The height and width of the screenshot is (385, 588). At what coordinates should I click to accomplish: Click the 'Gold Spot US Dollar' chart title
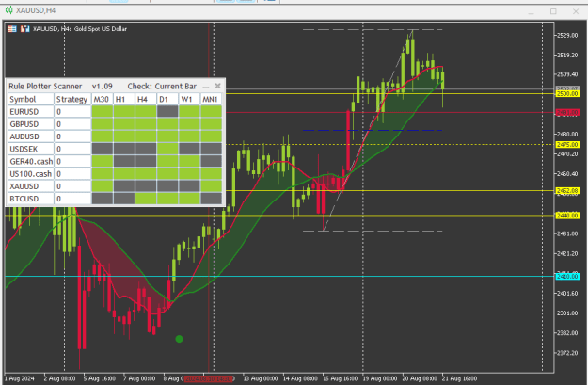[x=101, y=29]
